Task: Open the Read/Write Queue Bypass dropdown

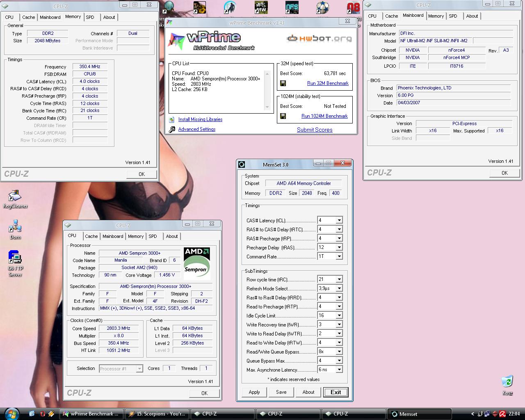Action: [339, 352]
